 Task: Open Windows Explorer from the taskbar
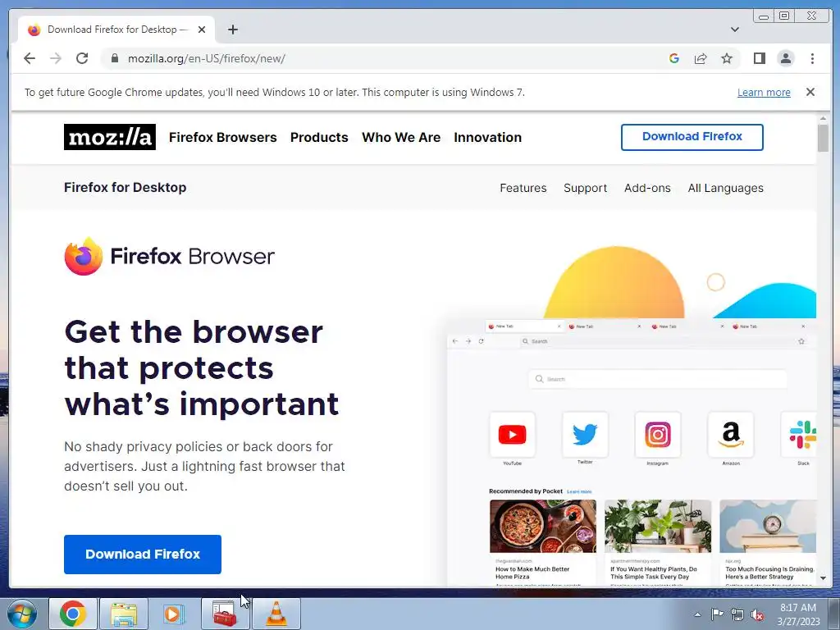(x=124, y=614)
